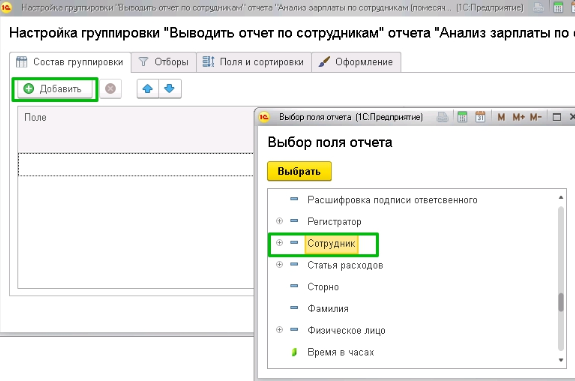This screenshot has width=575, height=381.
Task: Click the brush icon on Оформление tab
Action: pyautogui.click(x=324, y=62)
